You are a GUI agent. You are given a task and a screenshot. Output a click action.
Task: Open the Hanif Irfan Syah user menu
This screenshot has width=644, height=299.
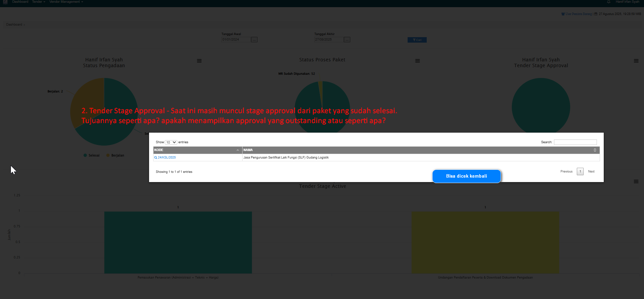pyautogui.click(x=627, y=2)
